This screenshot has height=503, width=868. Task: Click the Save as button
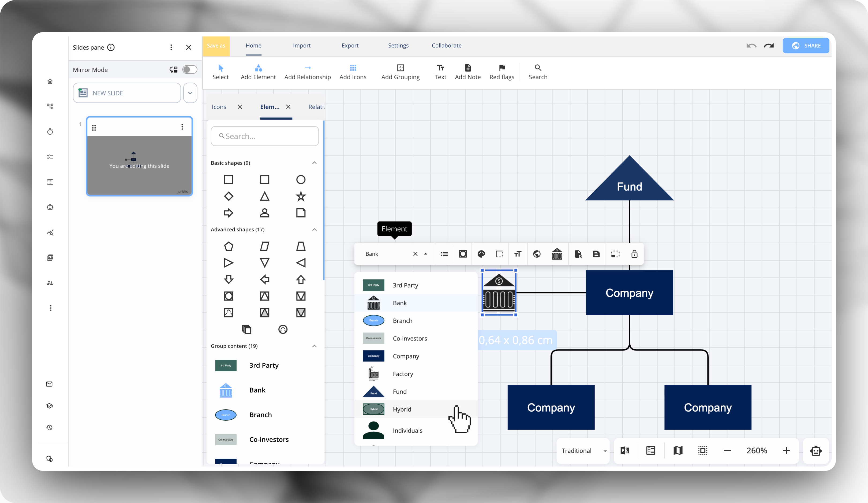(216, 46)
